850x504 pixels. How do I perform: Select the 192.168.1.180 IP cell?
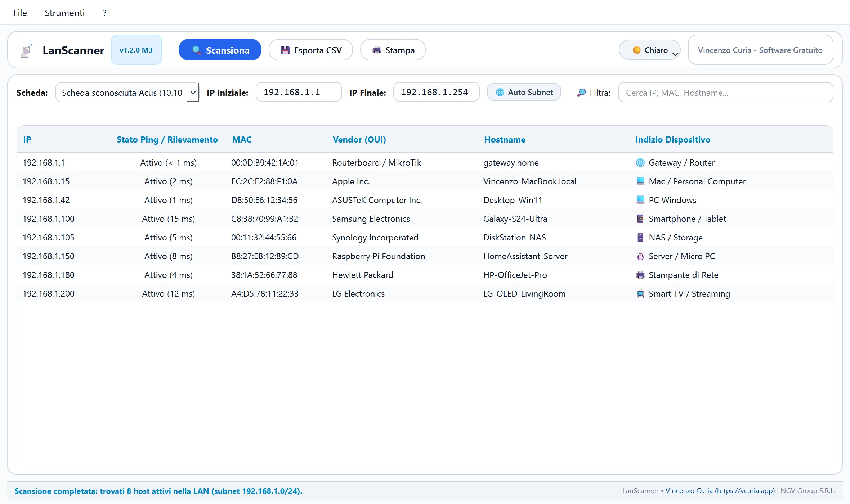[49, 275]
